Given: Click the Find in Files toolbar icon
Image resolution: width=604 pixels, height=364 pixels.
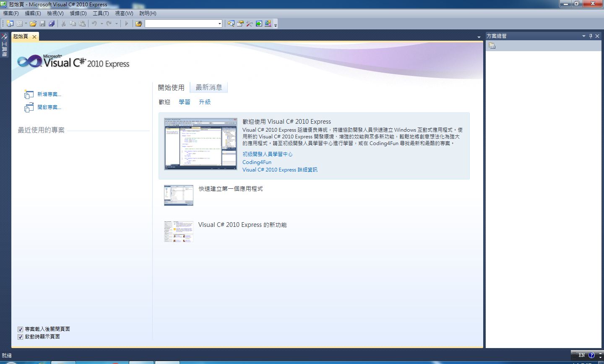Looking at the screenshot, I should [x=139, y=23].
